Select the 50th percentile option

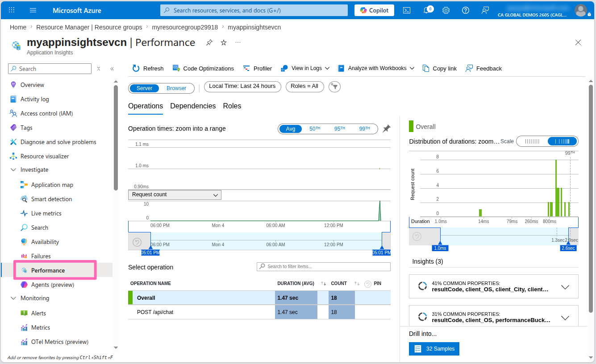coord(315,129)
